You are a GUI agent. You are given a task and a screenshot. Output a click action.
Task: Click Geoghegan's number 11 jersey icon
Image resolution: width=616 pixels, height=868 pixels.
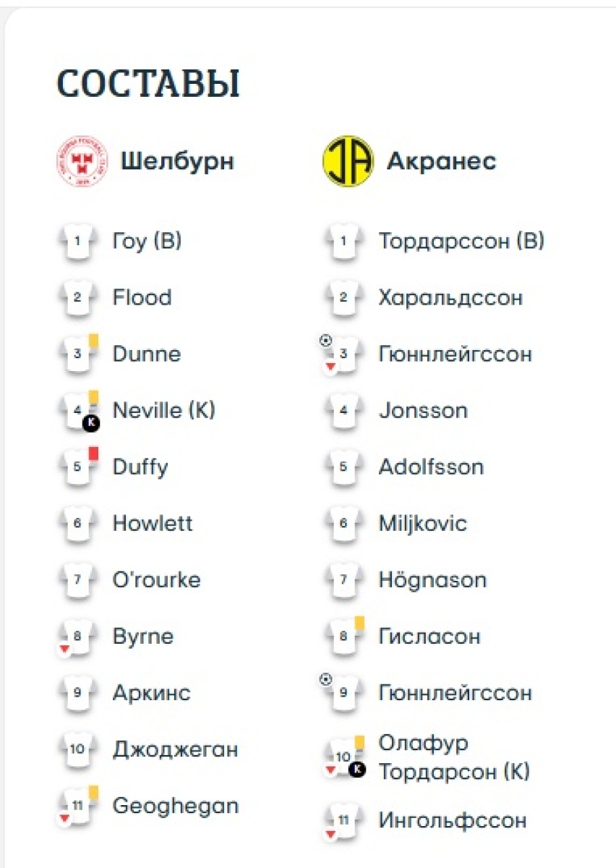click(x=77, y=806)
